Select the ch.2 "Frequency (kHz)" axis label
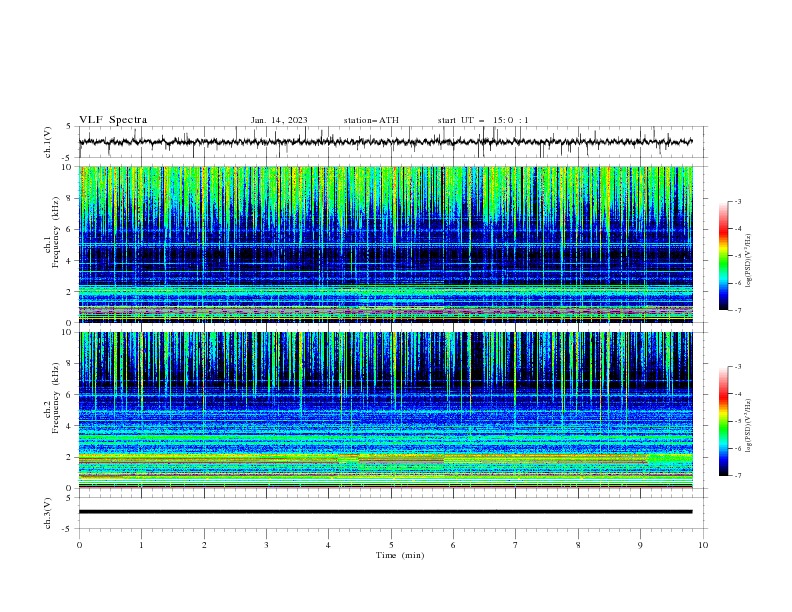The height and width of the screenshot is (612, 792). pyautogui.click(x=55, y=397)
